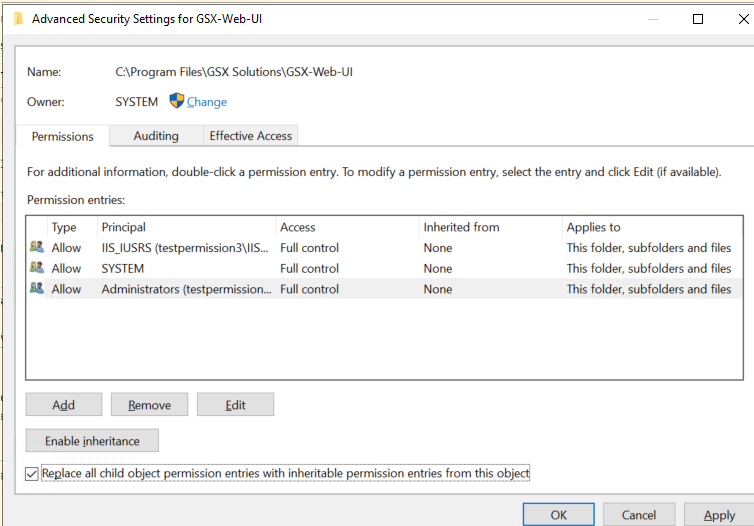The image size is (754, 526).
Task: Click the owner name SYSTEM next to Owner
Action: 137,102
